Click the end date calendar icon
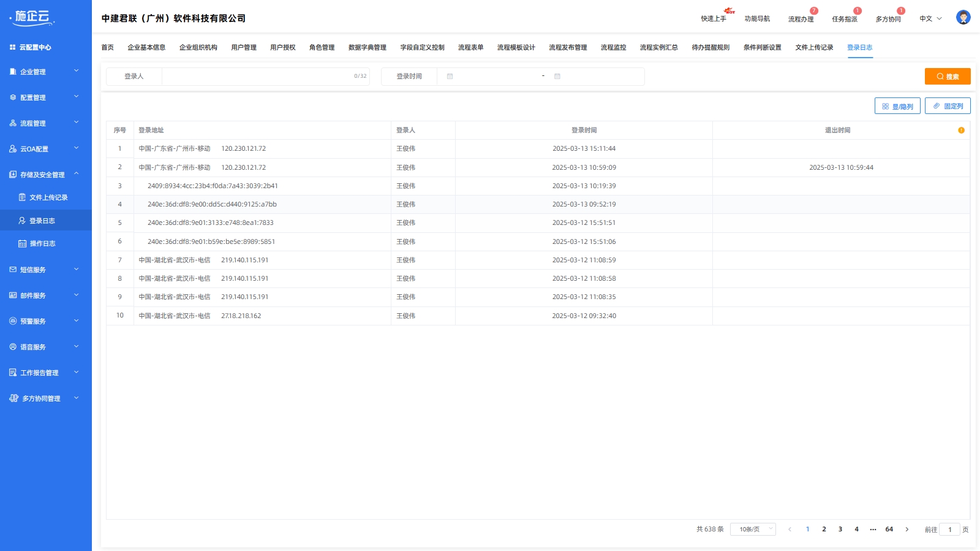The height and width of the screenshot is (551, 980). 557,77
